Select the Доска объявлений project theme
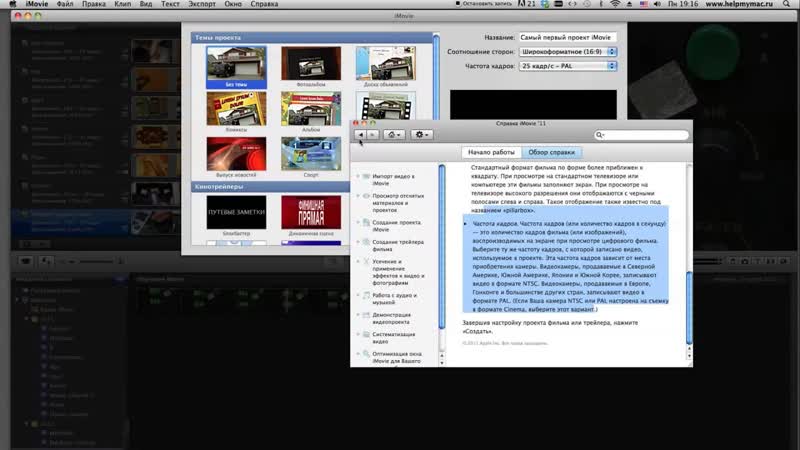800x450 pixels. (x=386, y=66)
